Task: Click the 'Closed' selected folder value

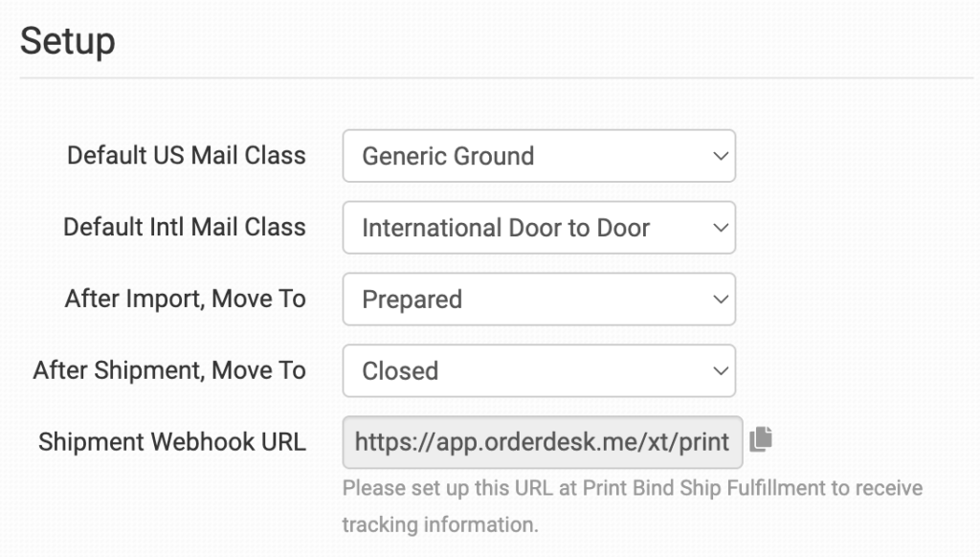Action: coord(400,371)
